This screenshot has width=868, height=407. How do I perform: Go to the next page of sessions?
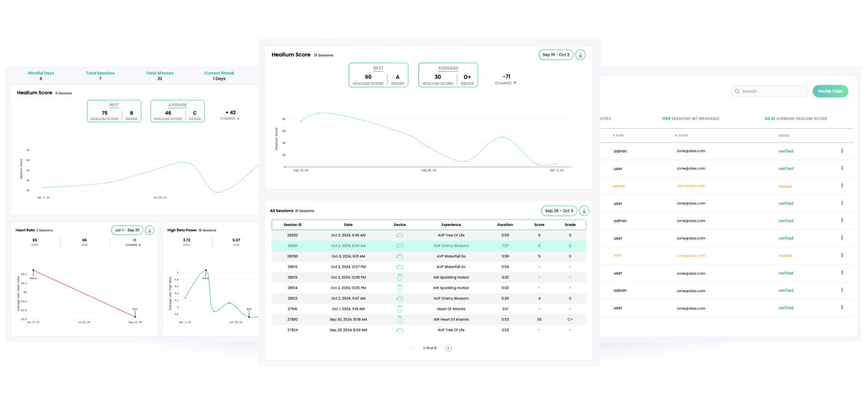[x=448, y=348]
